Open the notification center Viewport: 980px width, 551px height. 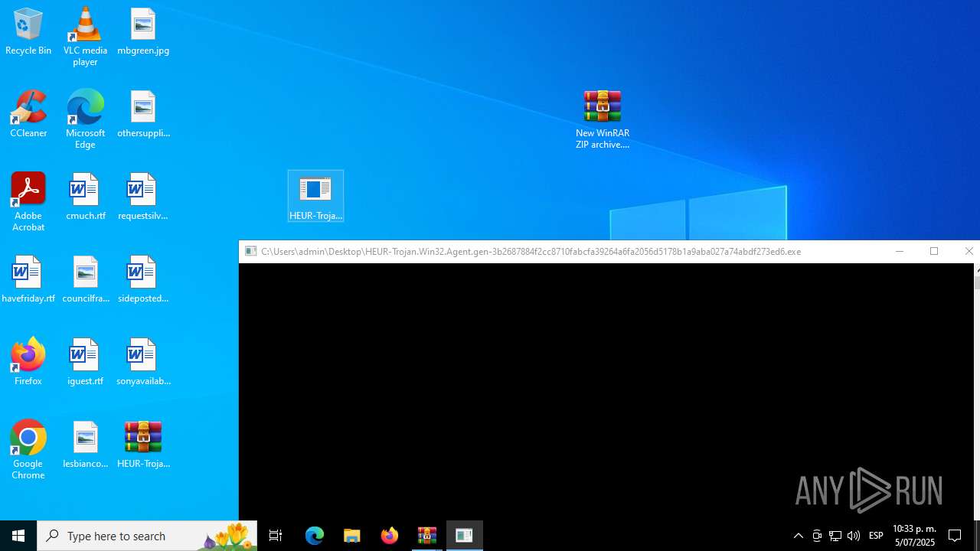(955, 536)
